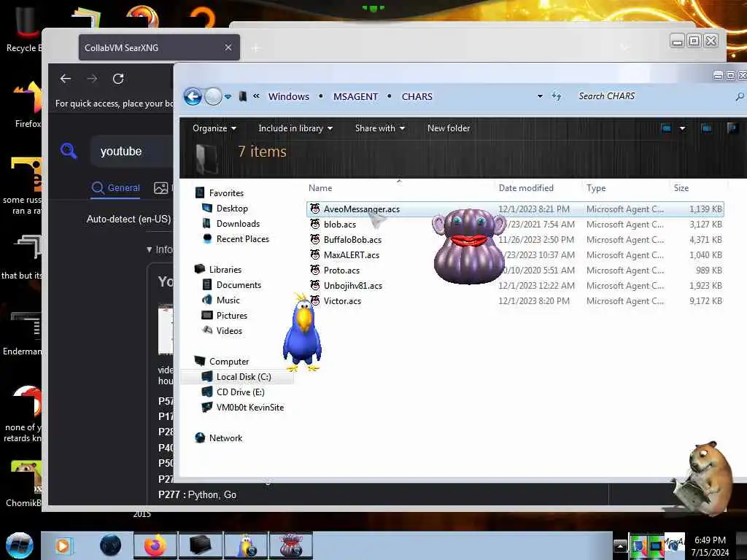
Task: Create a New folder from the toolbar
Action: pyautogui.click(x=449, y=128)
